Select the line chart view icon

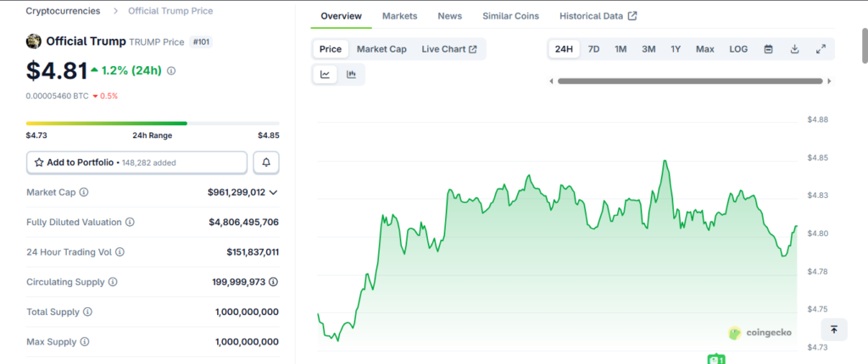tap(325, 74)
